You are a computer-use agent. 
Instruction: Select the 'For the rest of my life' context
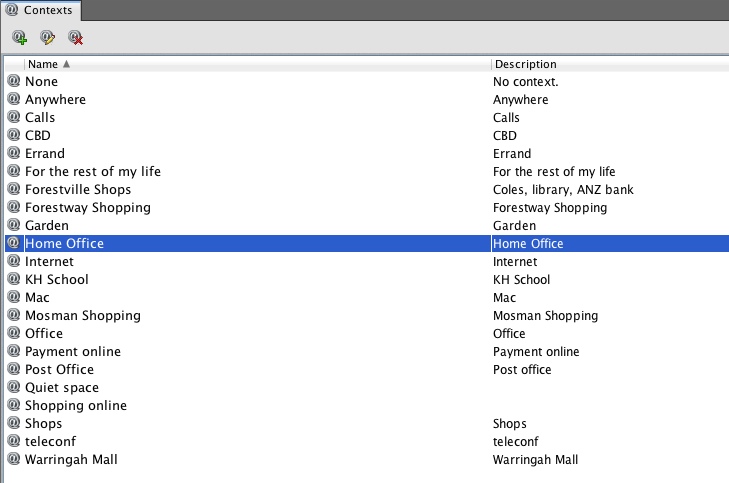(92, 172)
